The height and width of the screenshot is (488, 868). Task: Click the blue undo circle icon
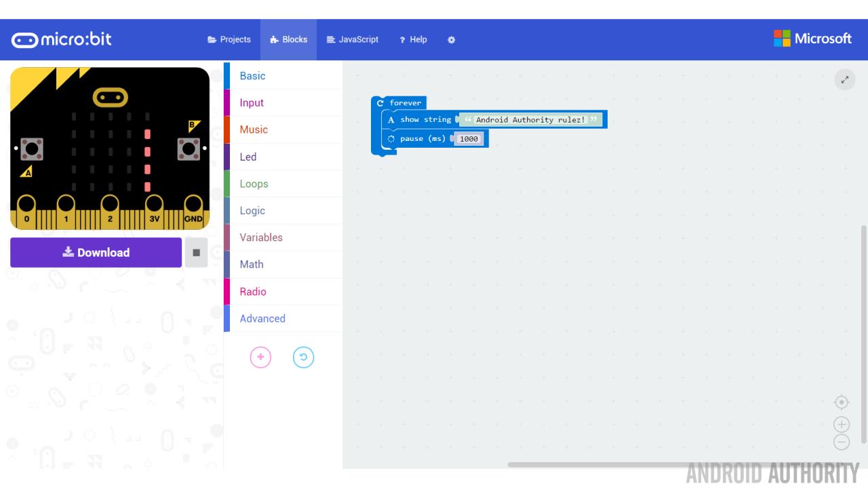pos(303,357)
